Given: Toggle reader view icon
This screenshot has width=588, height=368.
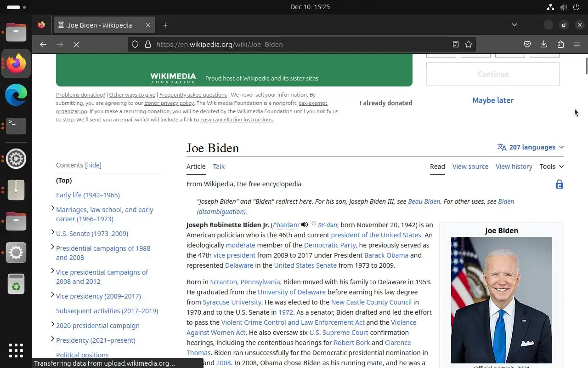Looking at the screenshot, I should pyautogui.click(x=455, y=44).
